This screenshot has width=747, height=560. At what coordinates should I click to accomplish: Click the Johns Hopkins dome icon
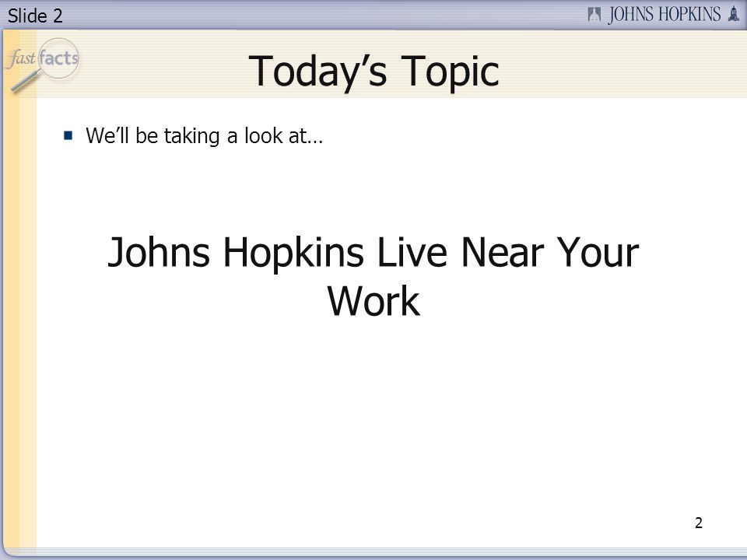(734, 14)
